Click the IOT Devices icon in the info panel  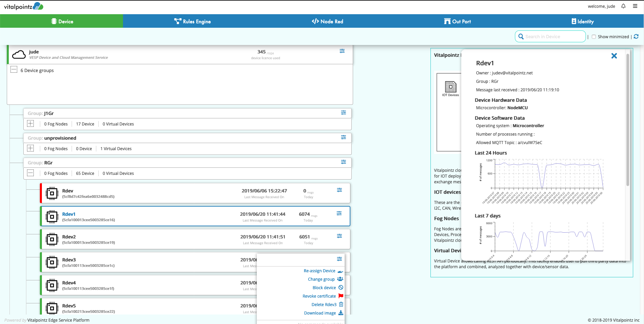tap(450, 87)
